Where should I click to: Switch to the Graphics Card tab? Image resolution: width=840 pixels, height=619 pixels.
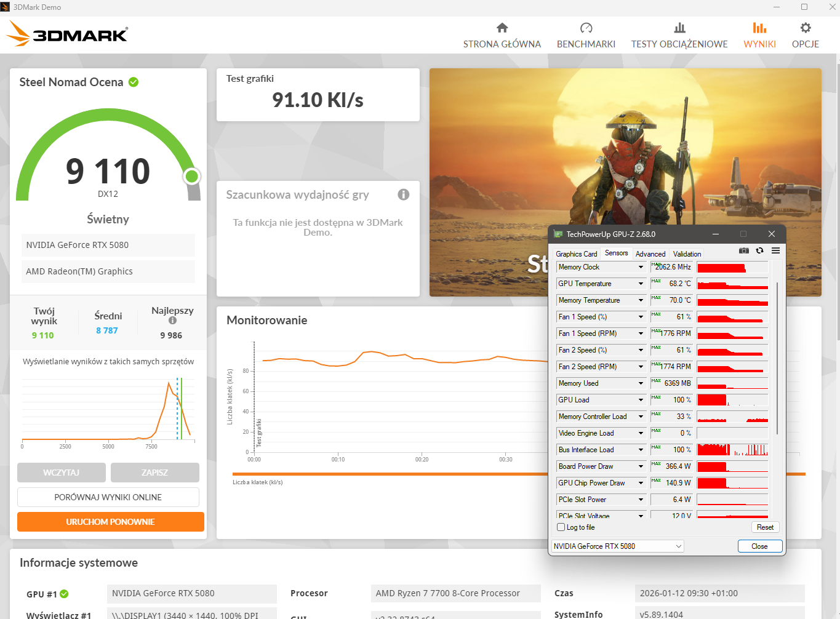tap(576, 254)
